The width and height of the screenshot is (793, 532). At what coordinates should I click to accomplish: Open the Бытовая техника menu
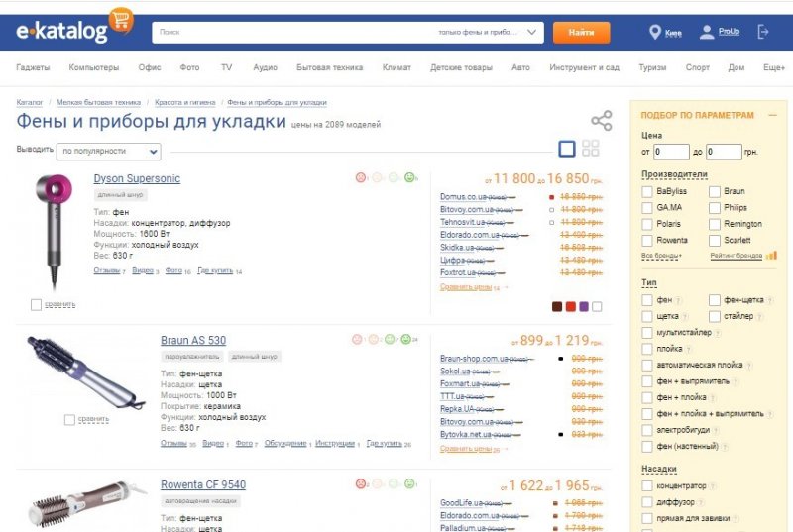pos(330,67)
